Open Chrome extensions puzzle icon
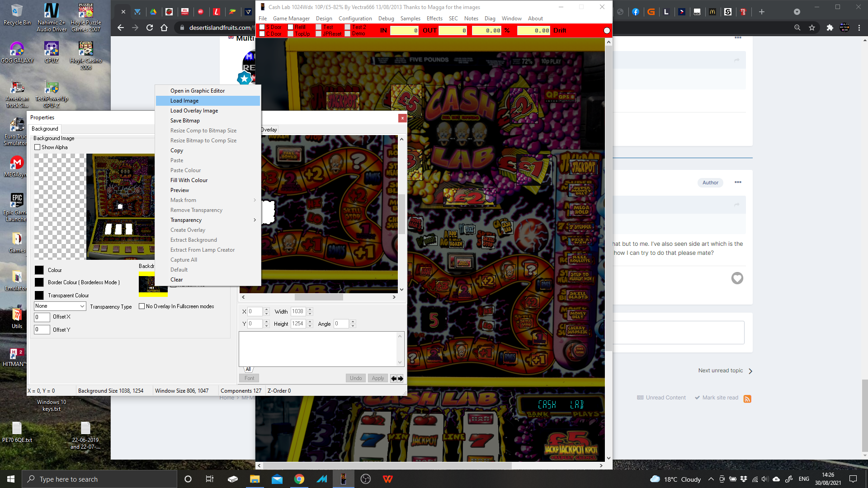 pos(830,28)
